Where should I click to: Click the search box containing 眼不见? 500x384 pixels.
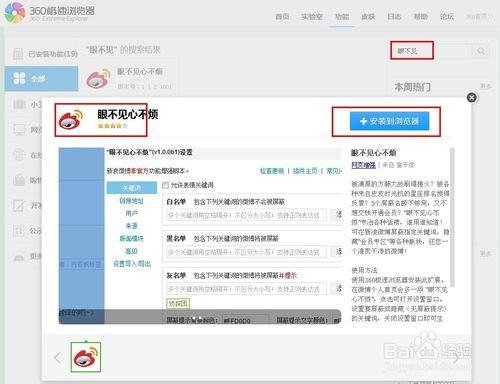click(431, 51)
